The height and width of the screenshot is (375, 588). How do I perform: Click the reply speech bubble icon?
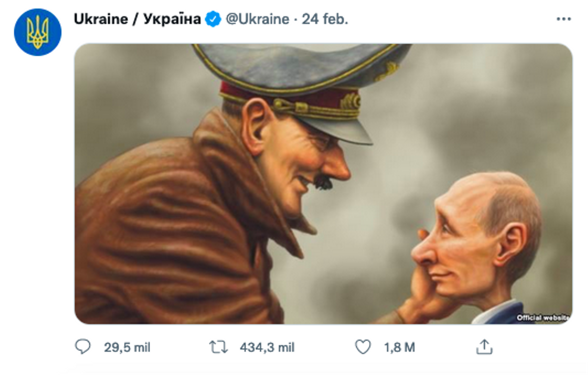point(83,347)
